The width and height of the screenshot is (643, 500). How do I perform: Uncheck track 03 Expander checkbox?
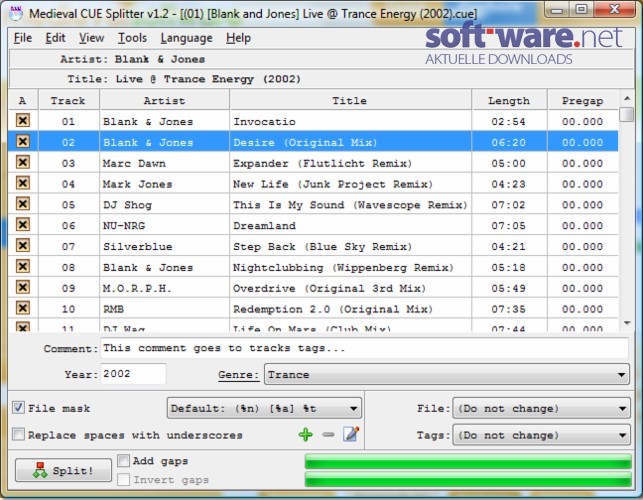point(23,162)
